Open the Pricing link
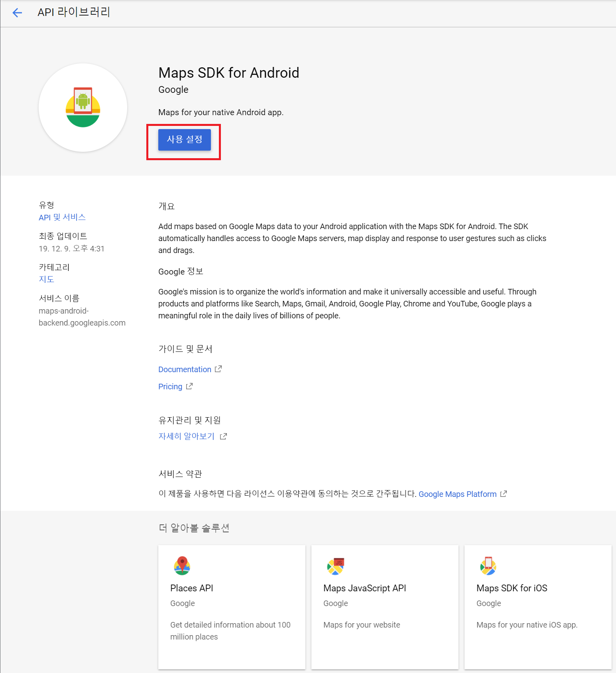 click(170, 387)
